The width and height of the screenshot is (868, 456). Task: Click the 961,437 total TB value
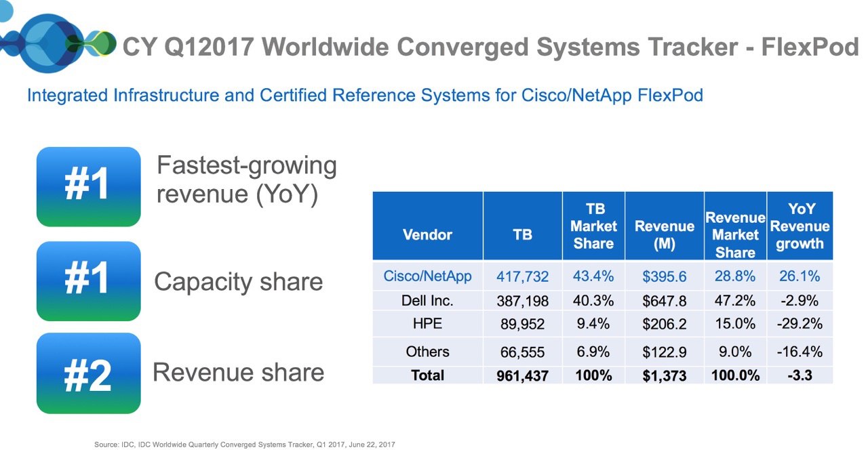522,375
